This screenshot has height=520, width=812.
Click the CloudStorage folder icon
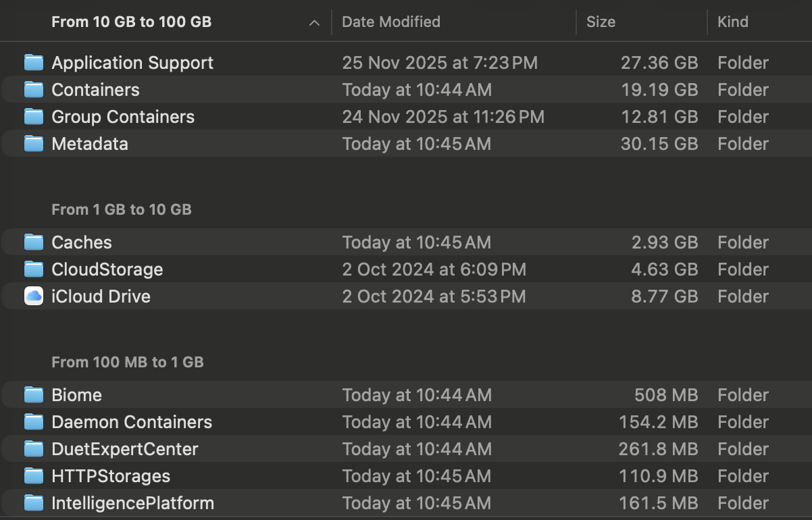tap(34, 269)
